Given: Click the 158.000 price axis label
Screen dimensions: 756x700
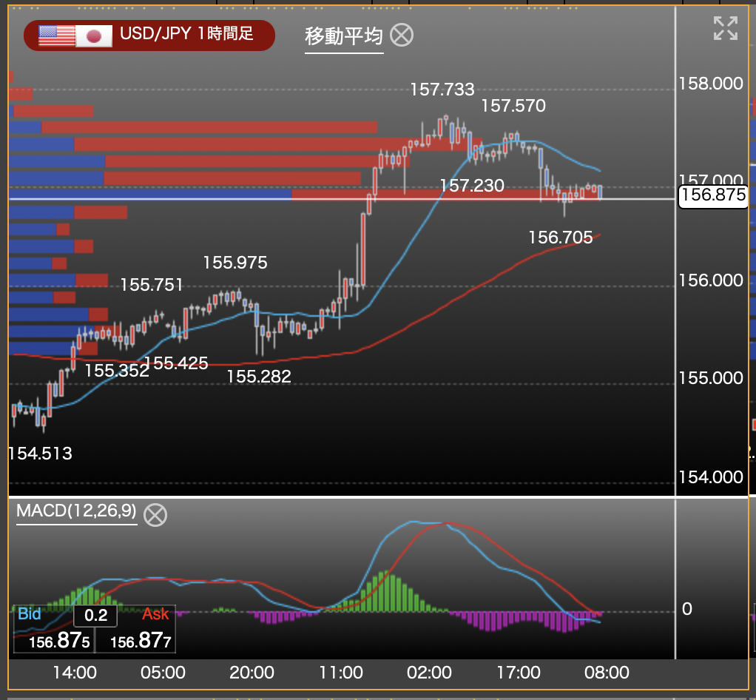Looking at the screenshot, I should pyautogui.click(x=710, y=84).
